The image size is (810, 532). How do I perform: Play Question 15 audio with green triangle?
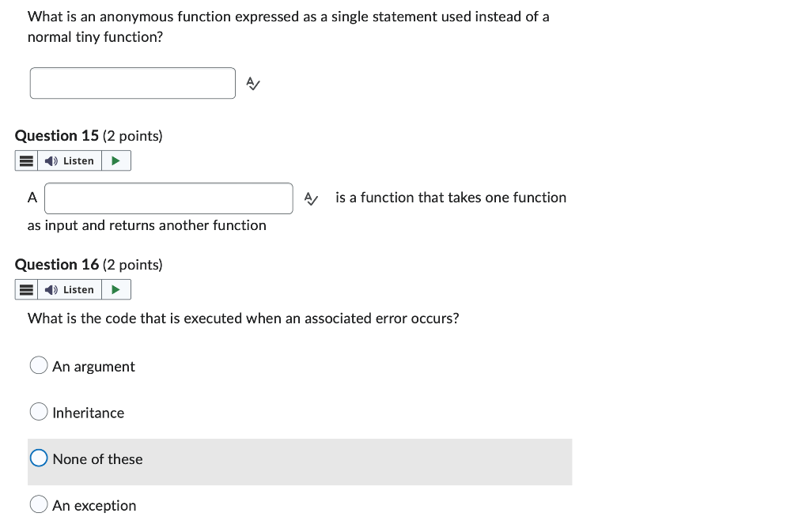116,161
